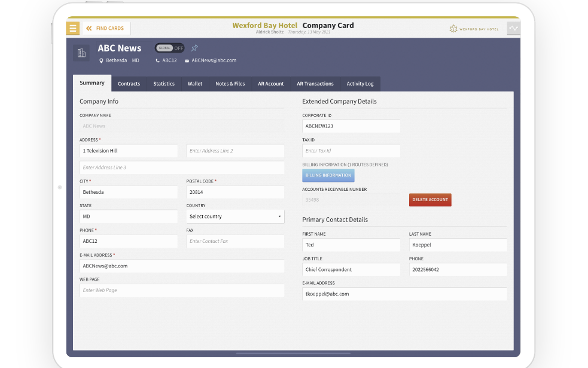This screenshot has width=588, height=368.
Task: Click the envelope icon beside ABCNews@abc.com
Action: coord(187,60)
